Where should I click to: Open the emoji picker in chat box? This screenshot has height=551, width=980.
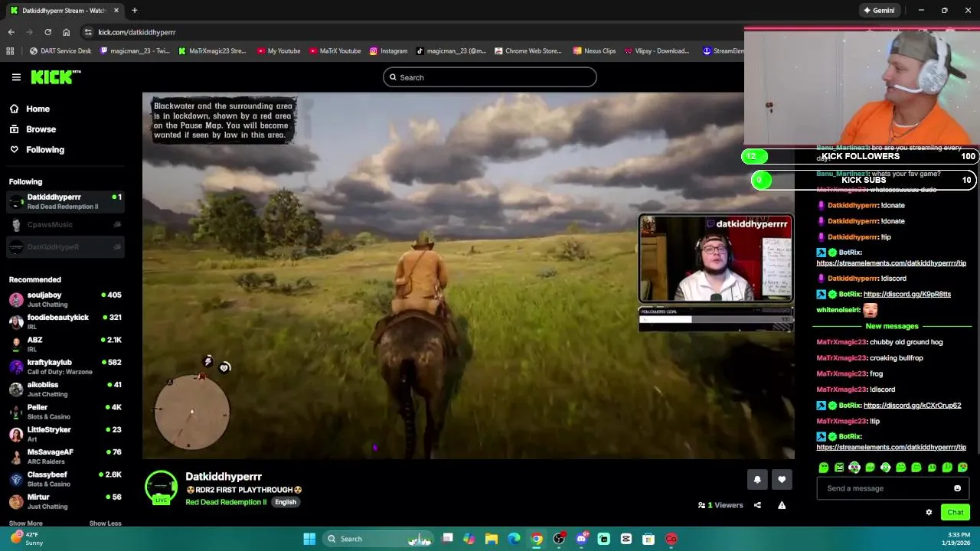point(957,488)
